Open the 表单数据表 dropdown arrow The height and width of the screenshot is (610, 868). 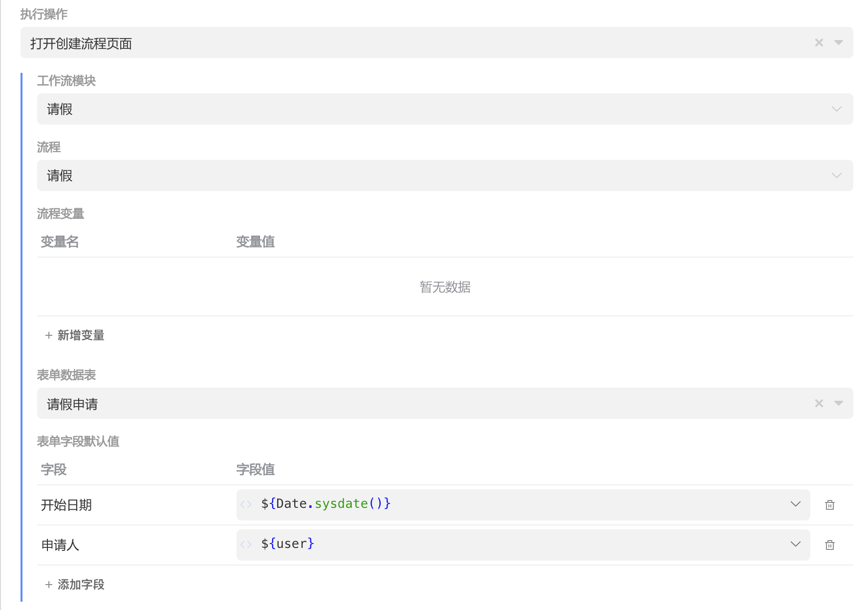pyautogui.click(x=839, y=403)
